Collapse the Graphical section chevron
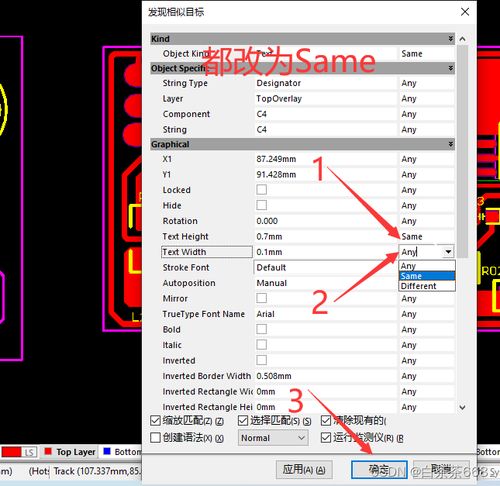500x486 pixels. (x=451, y=144)
